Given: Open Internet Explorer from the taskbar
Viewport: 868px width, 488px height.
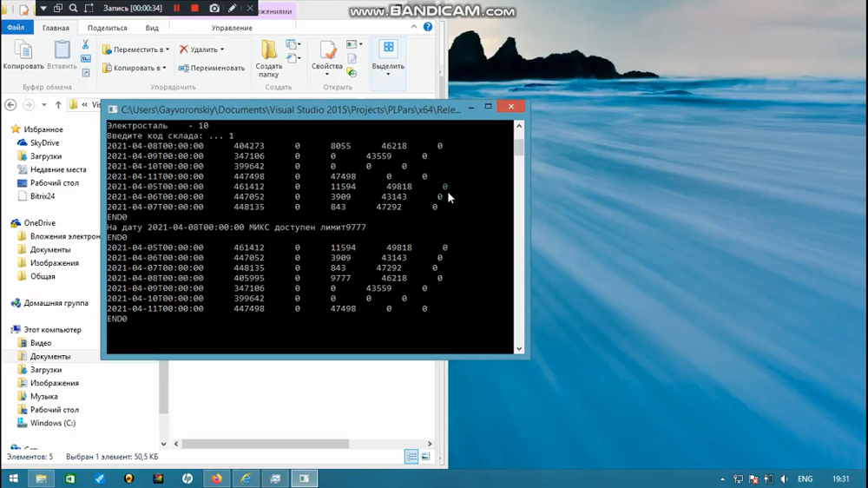Looking at the screenshot, I should (x=246, y=478).
